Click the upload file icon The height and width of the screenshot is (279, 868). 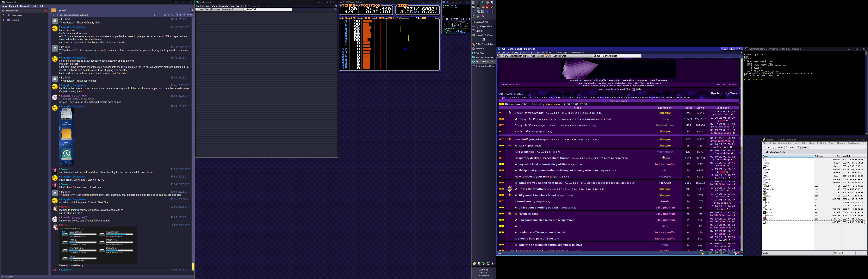tap(176, 15)
